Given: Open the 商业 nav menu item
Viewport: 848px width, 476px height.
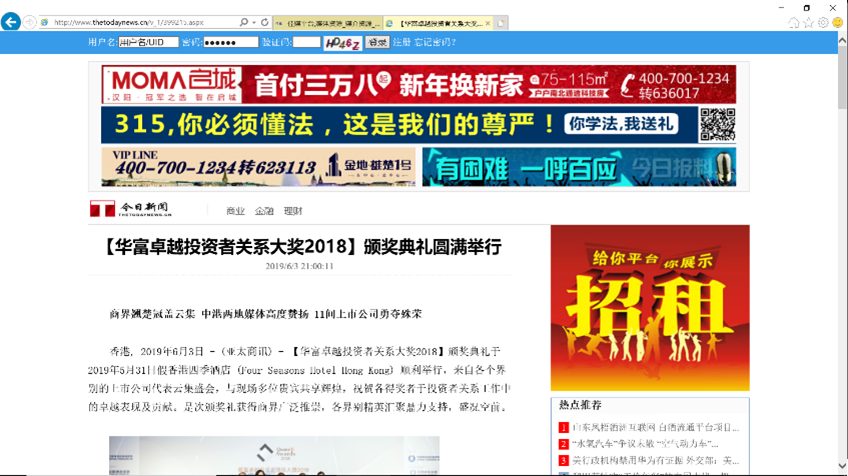Looking at the screenshot, I should [235, 211].
